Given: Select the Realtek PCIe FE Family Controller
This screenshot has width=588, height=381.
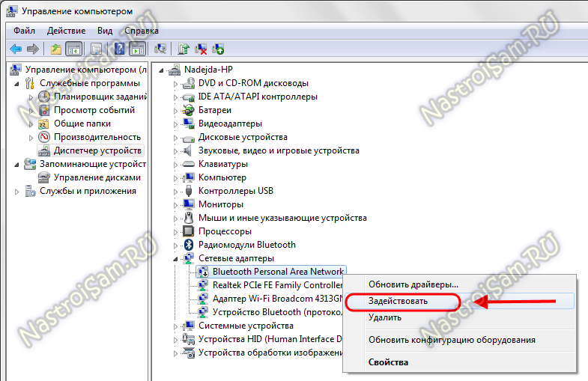Looking at the screenshot, I should [x=277, y=285].
